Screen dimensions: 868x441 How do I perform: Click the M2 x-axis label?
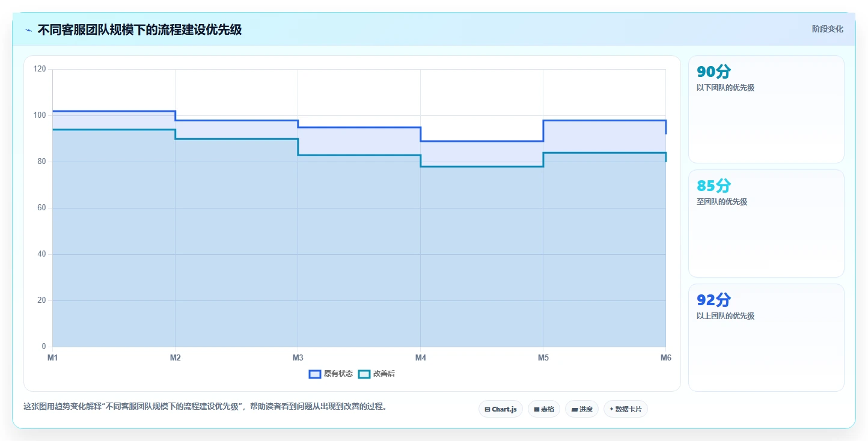tap(176, 357)
